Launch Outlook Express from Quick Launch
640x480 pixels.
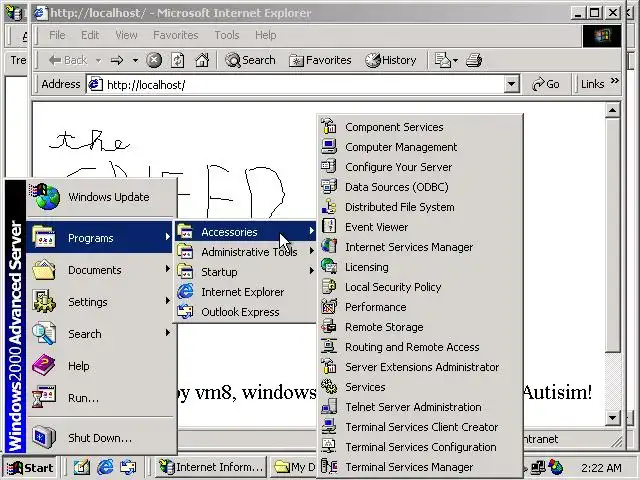pyautogui.click(x=128, y=467)
